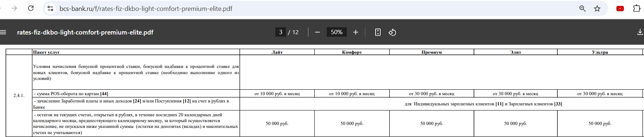Click 'для Индивидуальных зарплатных клиентов [11]' cell

[483, 104]
